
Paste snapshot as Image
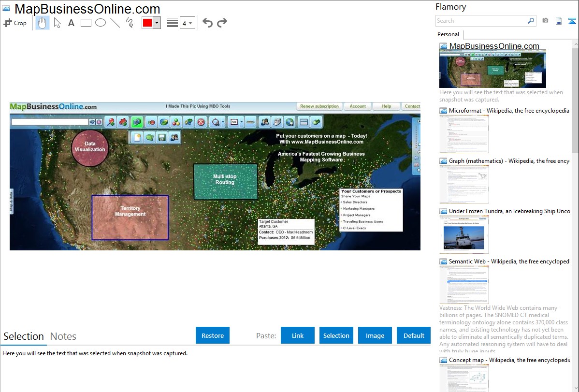(x=375, y=335)
